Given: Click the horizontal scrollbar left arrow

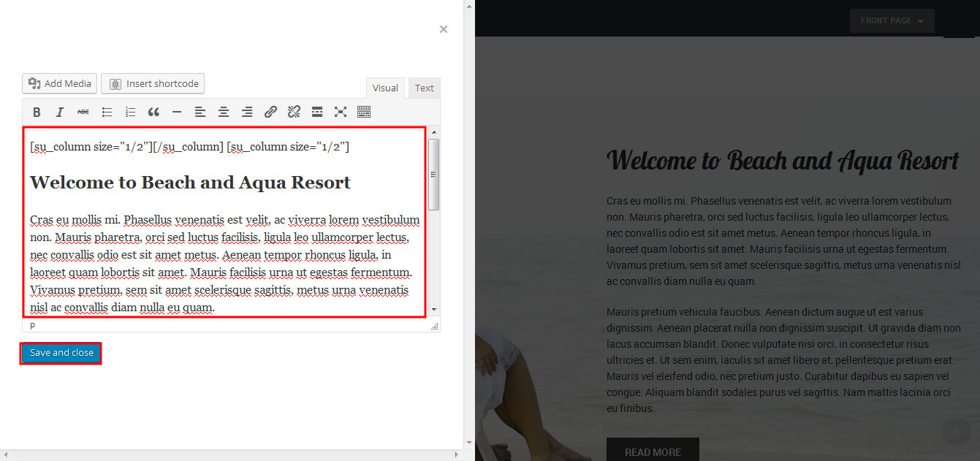Looking at the screenshot, I should point(5,455).
